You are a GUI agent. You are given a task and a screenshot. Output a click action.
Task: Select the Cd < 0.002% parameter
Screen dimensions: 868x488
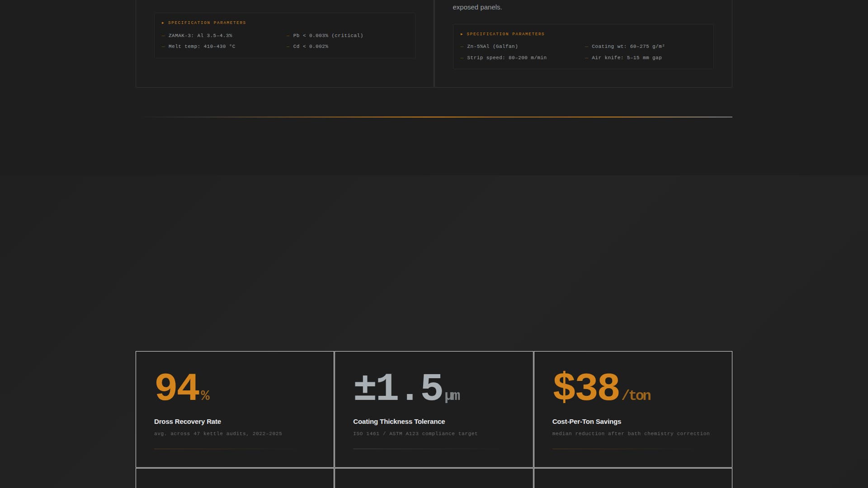(311, 47)
